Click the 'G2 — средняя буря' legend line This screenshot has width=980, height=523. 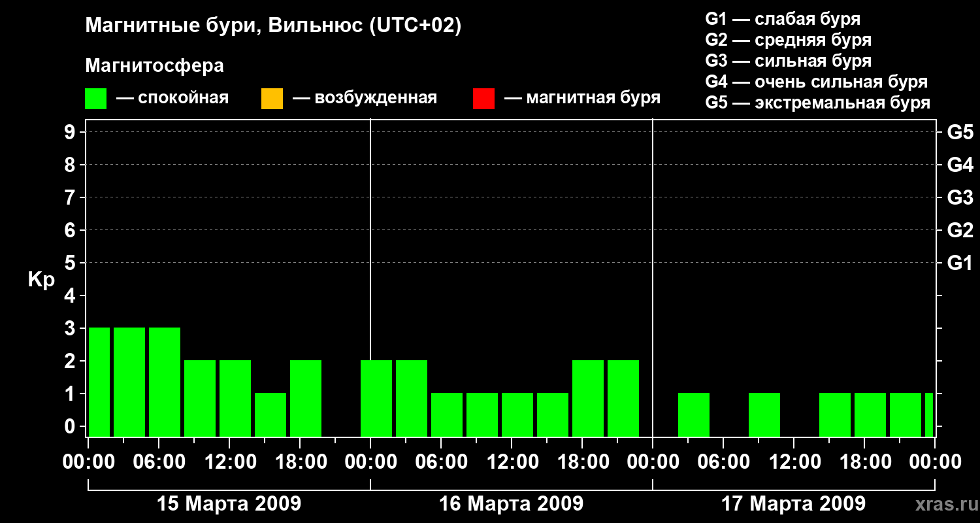coord(788,39)
